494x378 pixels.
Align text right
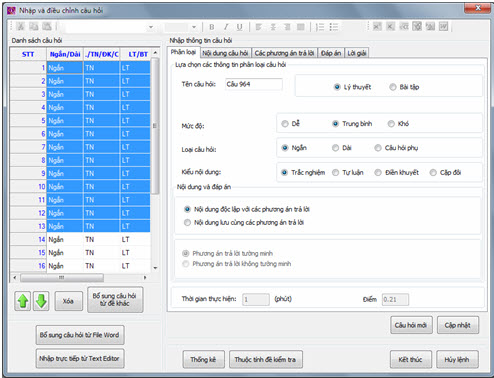point(287,27)
